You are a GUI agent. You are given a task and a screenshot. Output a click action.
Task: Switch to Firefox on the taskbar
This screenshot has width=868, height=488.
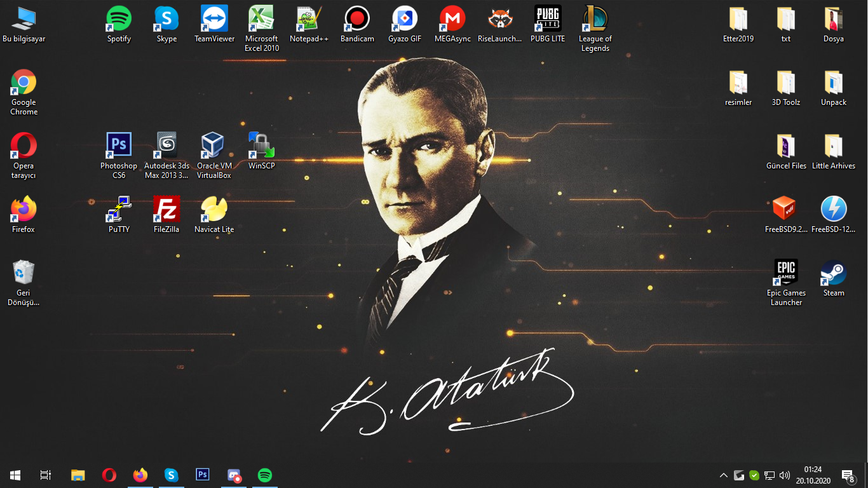140,475
